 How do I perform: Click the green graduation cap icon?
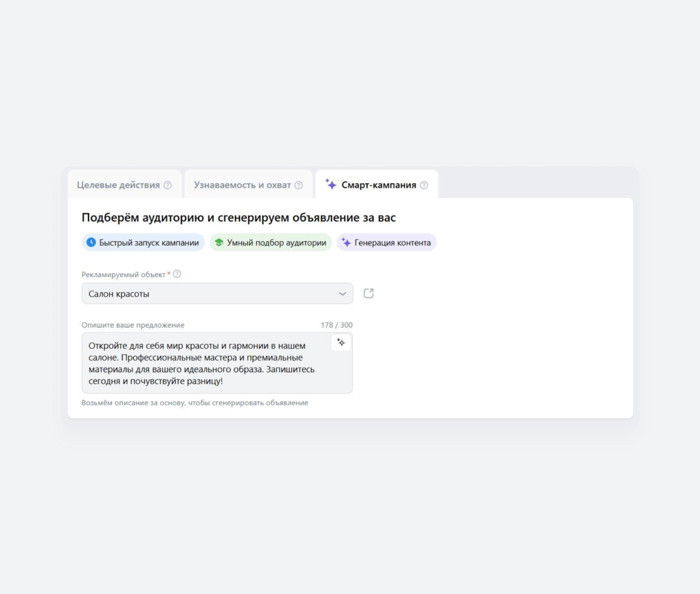pos(219,242)
